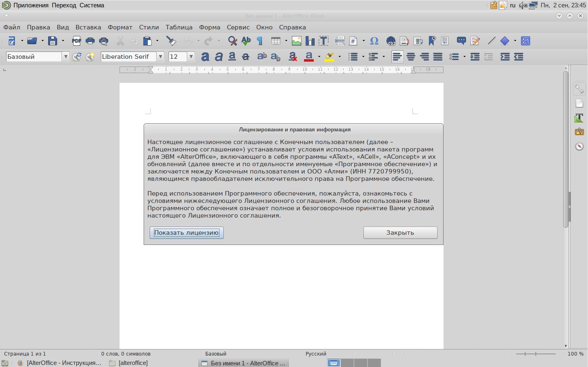Run the spelling check
Screen dimensions: 588x367
pos(246,41)
